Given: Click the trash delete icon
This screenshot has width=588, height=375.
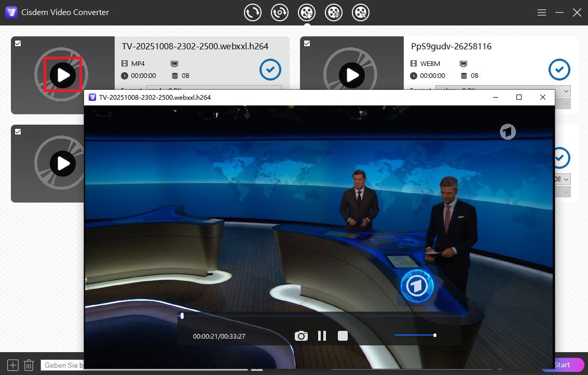Looking at the screenshot, I should tap(29, 365).
